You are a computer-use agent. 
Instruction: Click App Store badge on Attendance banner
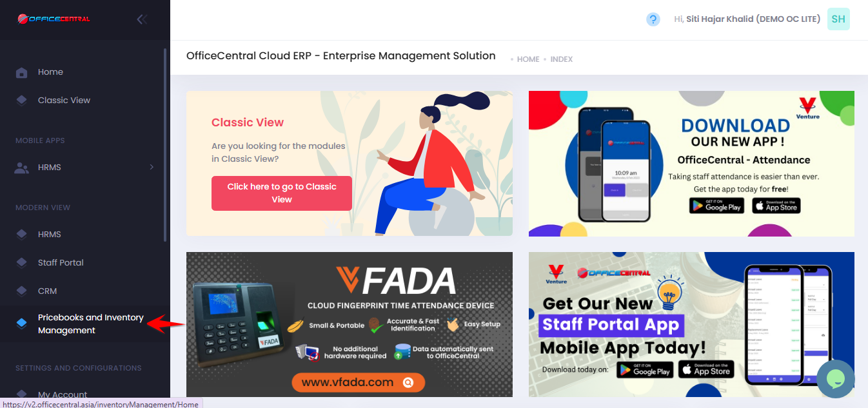(776, 206)
